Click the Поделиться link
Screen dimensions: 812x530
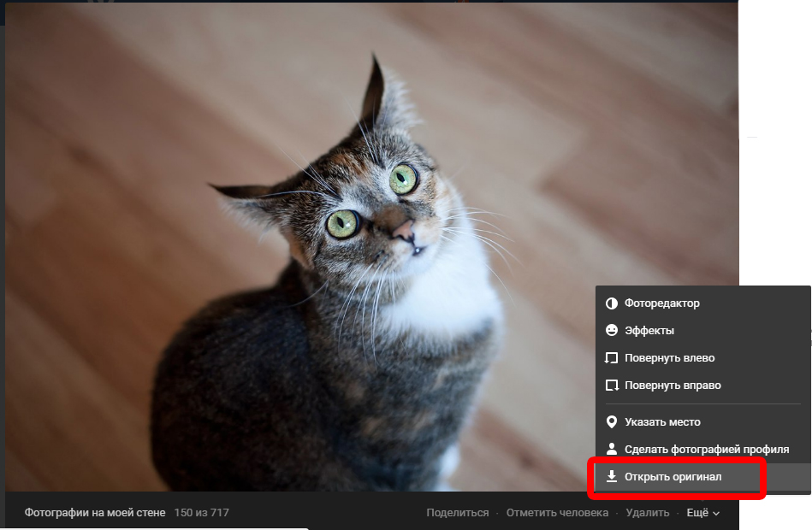457,513
